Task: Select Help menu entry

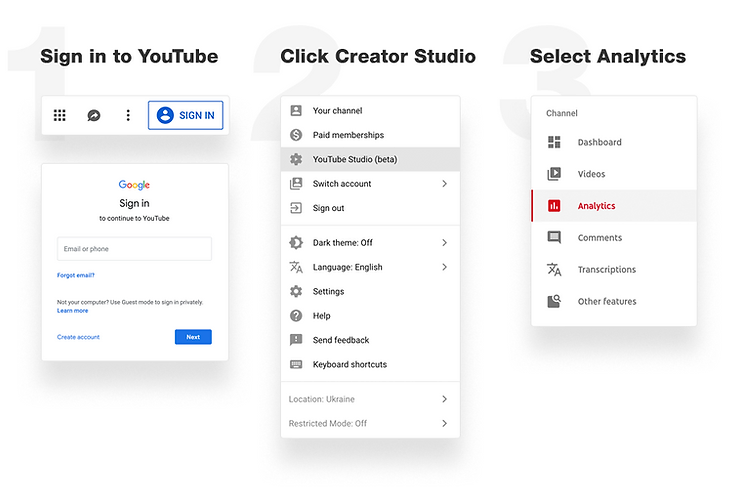Action: [x=370, y=316]
